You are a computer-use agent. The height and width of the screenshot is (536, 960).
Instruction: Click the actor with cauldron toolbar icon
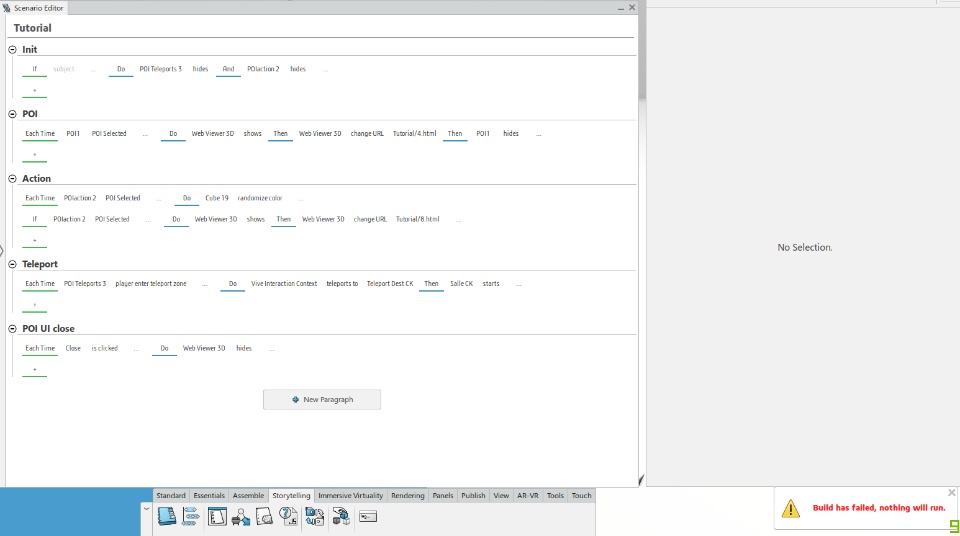(241, 517)
